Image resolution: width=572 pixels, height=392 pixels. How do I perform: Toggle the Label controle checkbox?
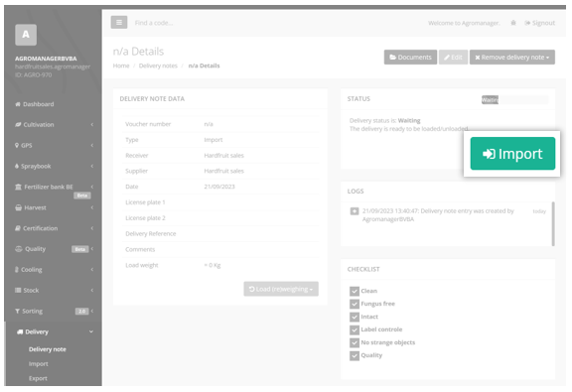(x=355, y=329)
